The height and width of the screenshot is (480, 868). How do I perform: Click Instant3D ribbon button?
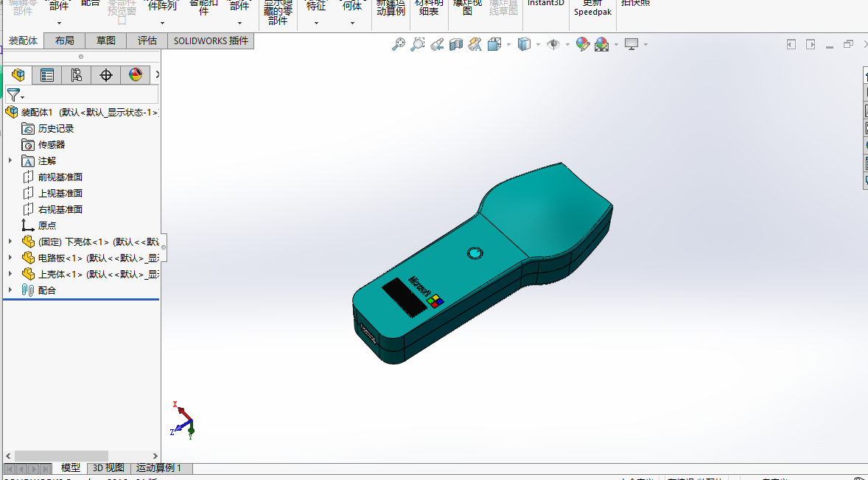[x=546, y=4]
